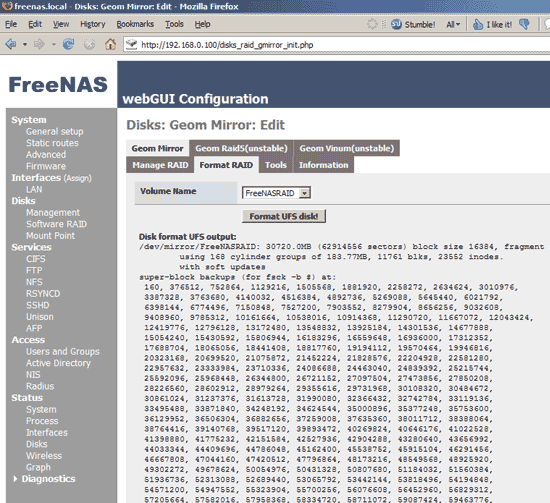This screenshot has height=503, width=550.
Task: Click the Format UFS disk! button
Action: click(x=284, y=216)
